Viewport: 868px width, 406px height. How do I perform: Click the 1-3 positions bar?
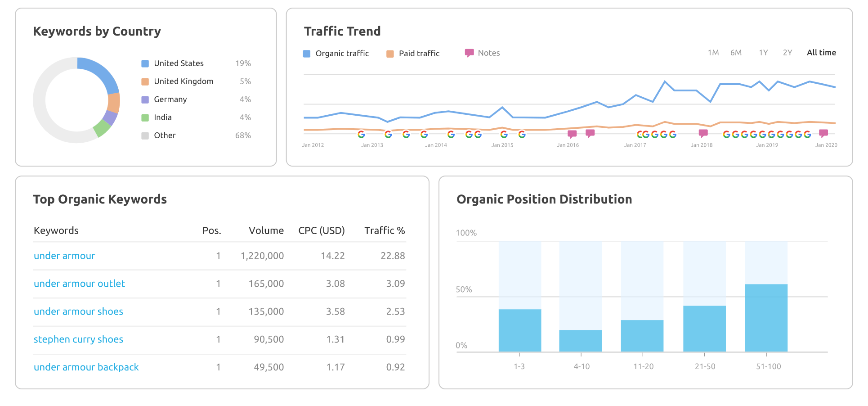coord(520,330)
